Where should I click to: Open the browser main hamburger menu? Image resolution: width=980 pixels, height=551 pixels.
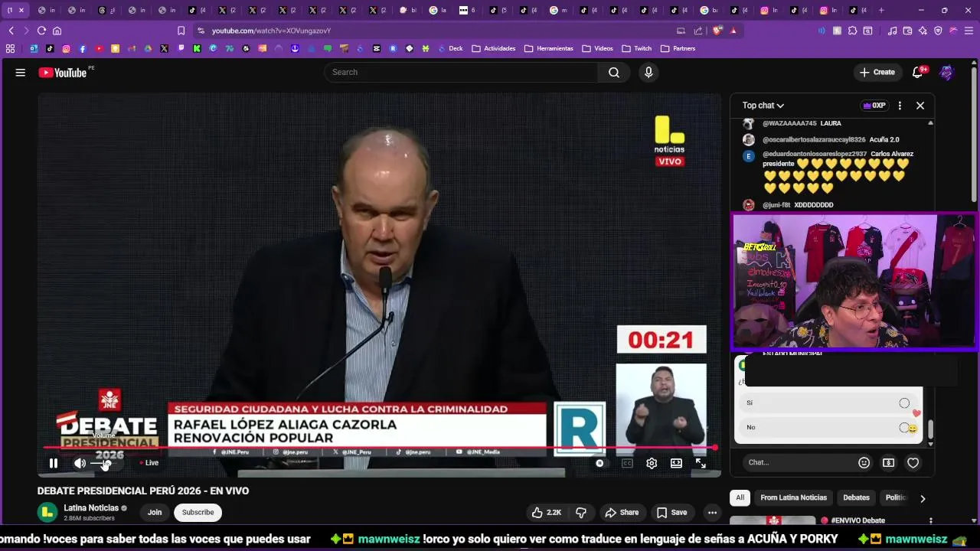click(x=969, y=31)
